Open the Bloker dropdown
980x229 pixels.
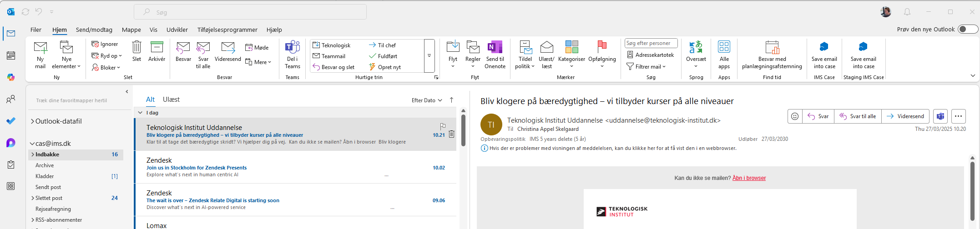[x=106, y=68]
